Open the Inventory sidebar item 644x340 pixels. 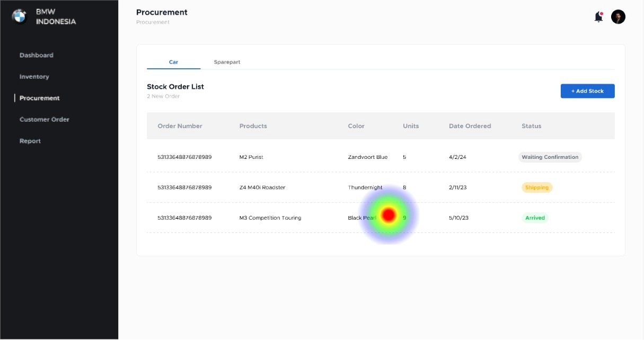pyautogui.click(x=34, y=77)
